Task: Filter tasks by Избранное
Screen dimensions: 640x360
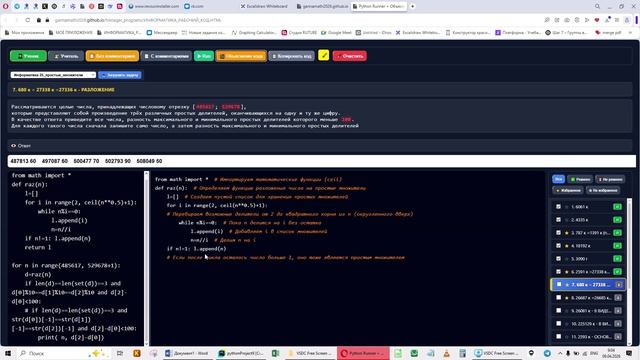Action: 568,191
